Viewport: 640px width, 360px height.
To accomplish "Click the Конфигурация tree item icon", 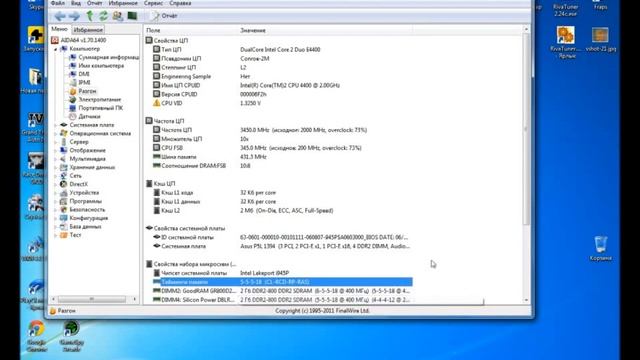I will [x=64, y=218].
